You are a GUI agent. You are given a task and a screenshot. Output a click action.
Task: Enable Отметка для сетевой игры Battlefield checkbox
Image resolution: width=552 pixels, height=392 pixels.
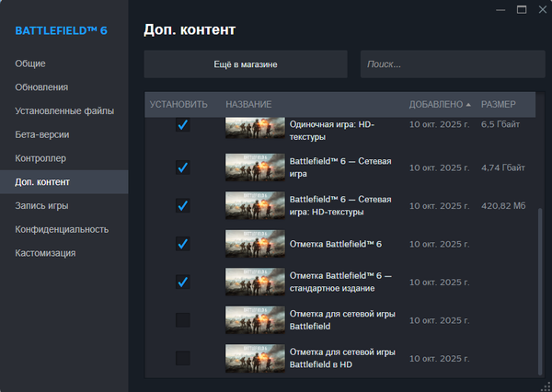pyautogui.click(x=182, y=319)
